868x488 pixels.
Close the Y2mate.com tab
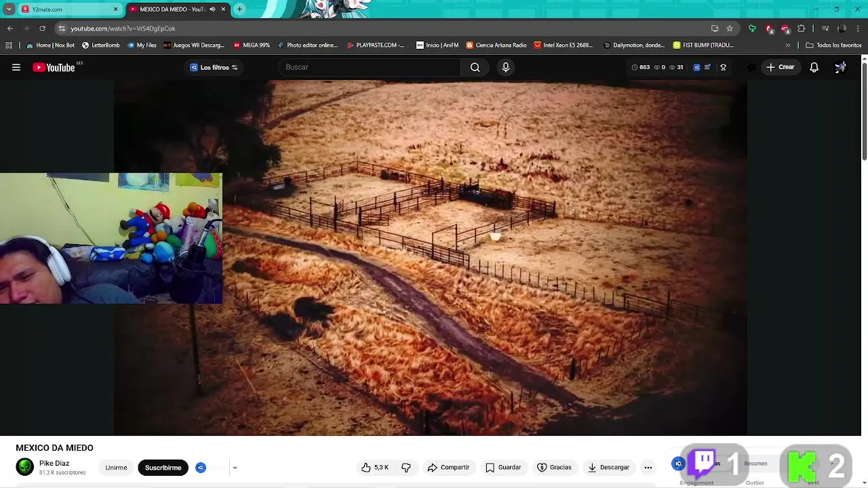pyautogui.click(x=115, y=9)
